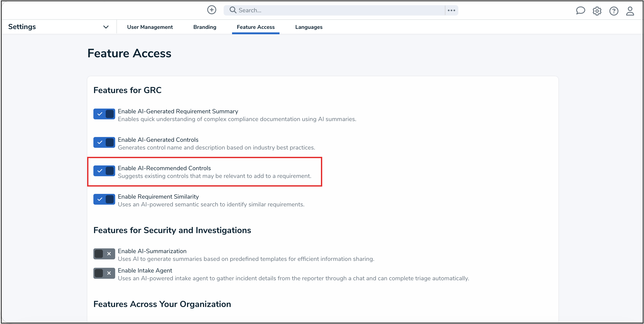The width and height of the screenshot is (644, 324).
Task: Enable the Intake Agent
Action: pos(104,273)
